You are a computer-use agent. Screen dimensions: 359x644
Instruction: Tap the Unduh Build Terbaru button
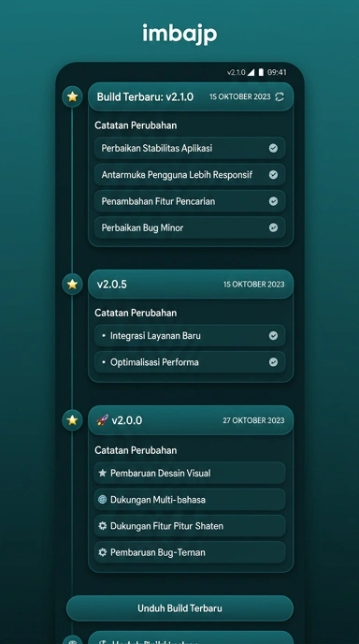(x=179, y=608)
